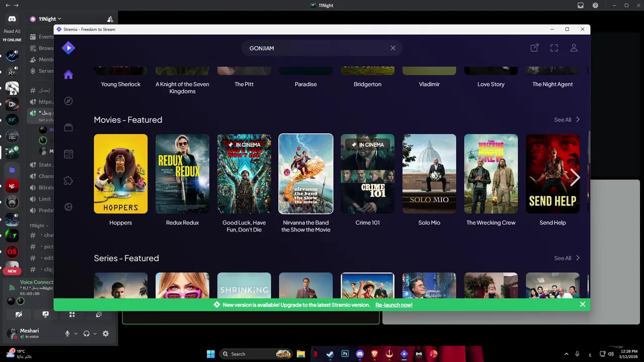Click Voice Connected connection status icon

12,288
